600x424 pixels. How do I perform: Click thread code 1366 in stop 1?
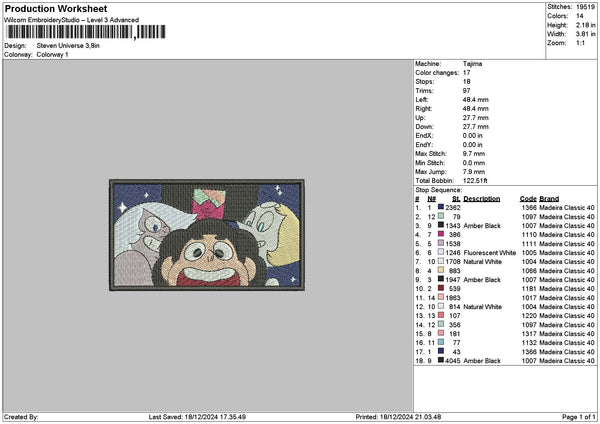529,208
